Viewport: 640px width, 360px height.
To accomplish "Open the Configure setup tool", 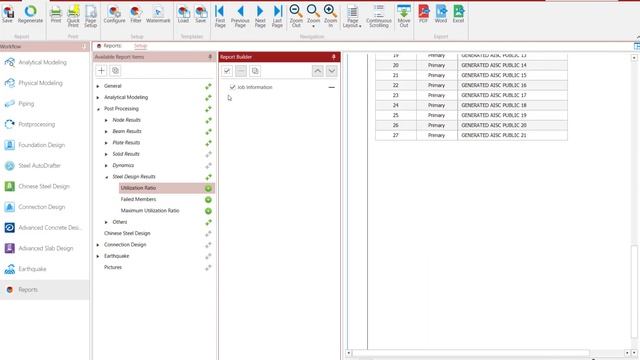I will (114, 14).
